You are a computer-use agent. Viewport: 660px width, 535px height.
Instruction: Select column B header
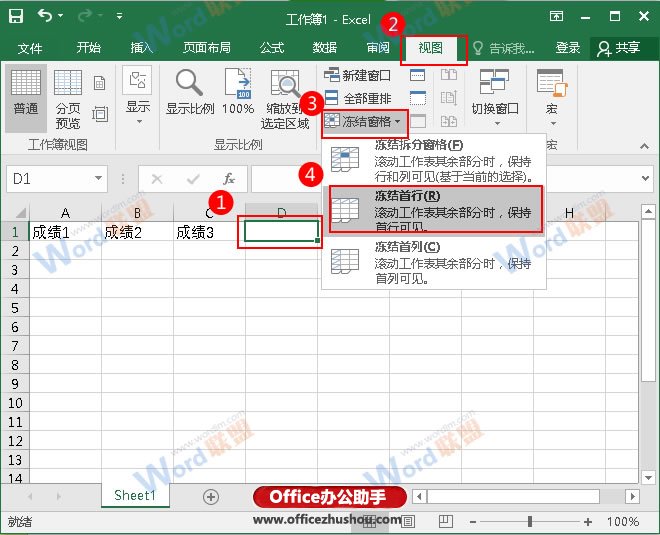(x=137, y=213)
